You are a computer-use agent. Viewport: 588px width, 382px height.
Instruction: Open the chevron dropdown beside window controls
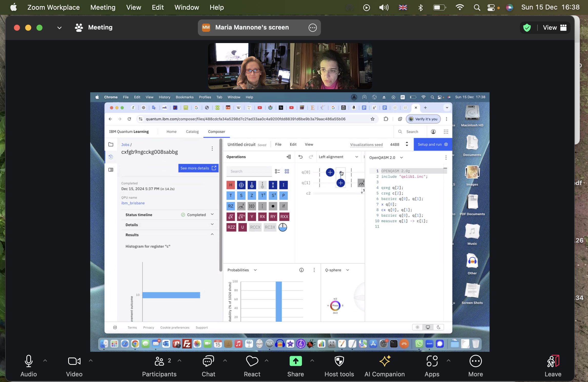tap(59, 28)
